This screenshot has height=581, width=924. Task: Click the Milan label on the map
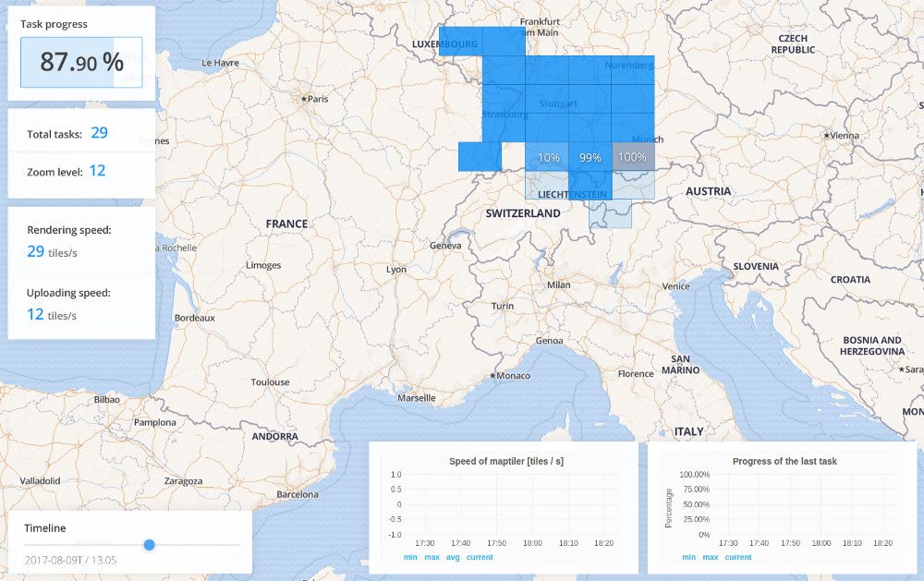559,285
